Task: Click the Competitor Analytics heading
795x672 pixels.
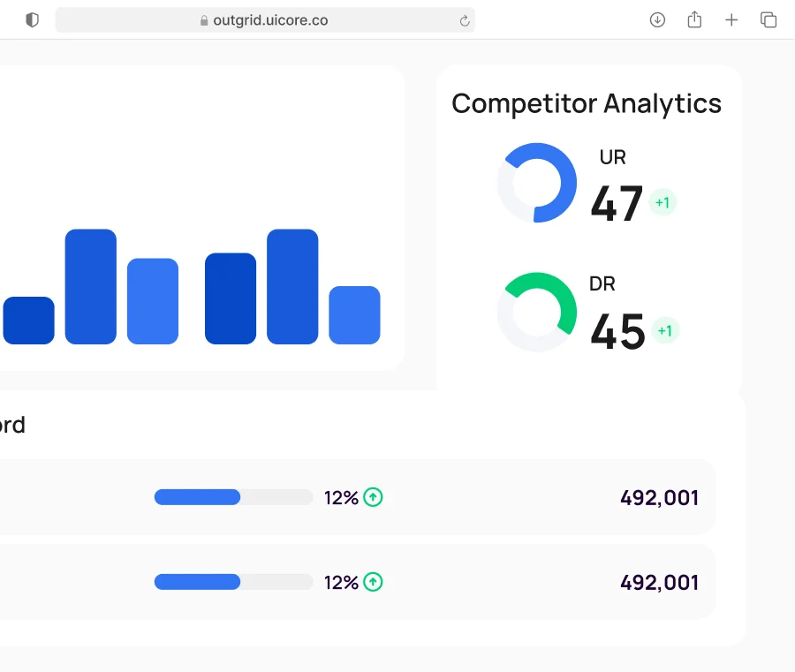Action: [x=587, y=103]
